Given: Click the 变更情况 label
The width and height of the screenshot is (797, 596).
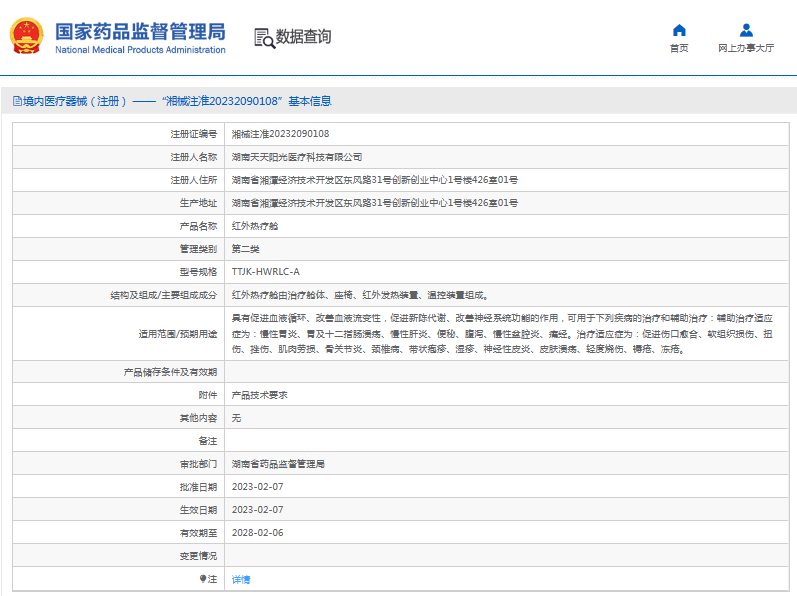Looking at the screenshot, I should [198, 556].
